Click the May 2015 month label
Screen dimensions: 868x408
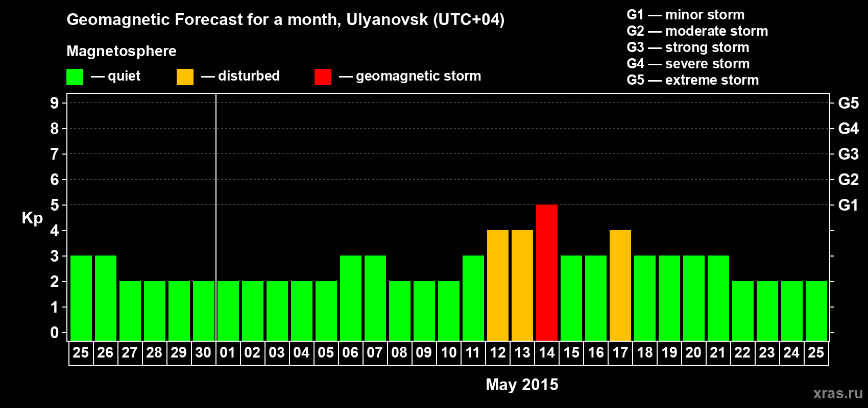[x=522, y=385]
